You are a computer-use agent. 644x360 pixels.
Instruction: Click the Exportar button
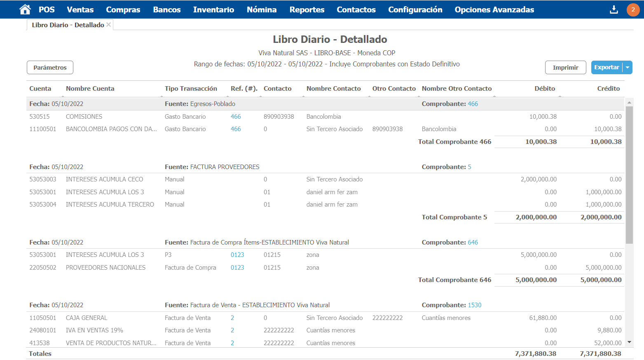click(x=606, y=68)
